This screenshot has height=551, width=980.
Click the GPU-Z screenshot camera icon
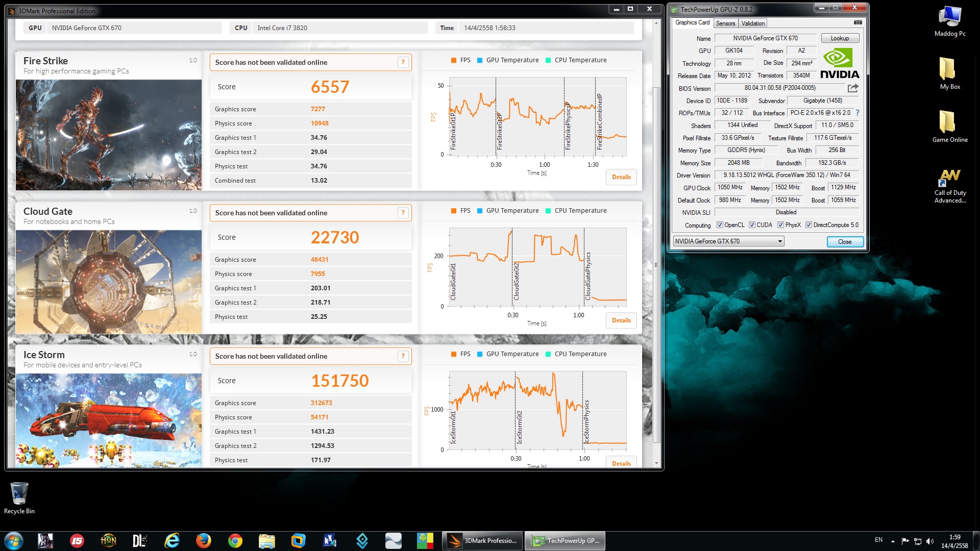[858, 22]
